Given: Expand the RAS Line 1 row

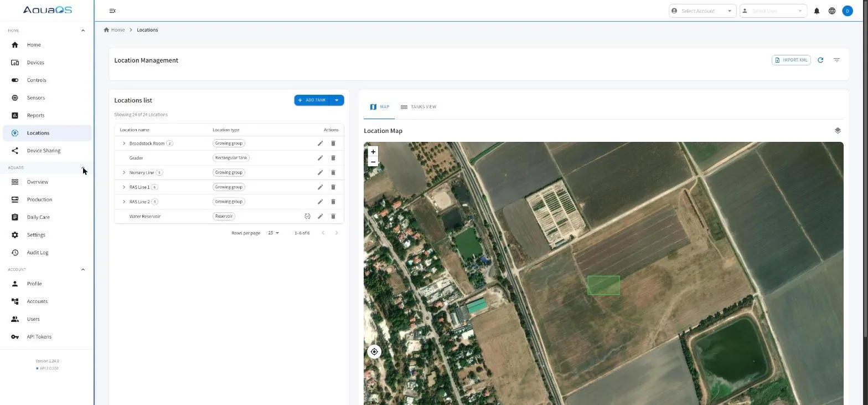Looking at the screenshot, I should (x=124, y=187).
